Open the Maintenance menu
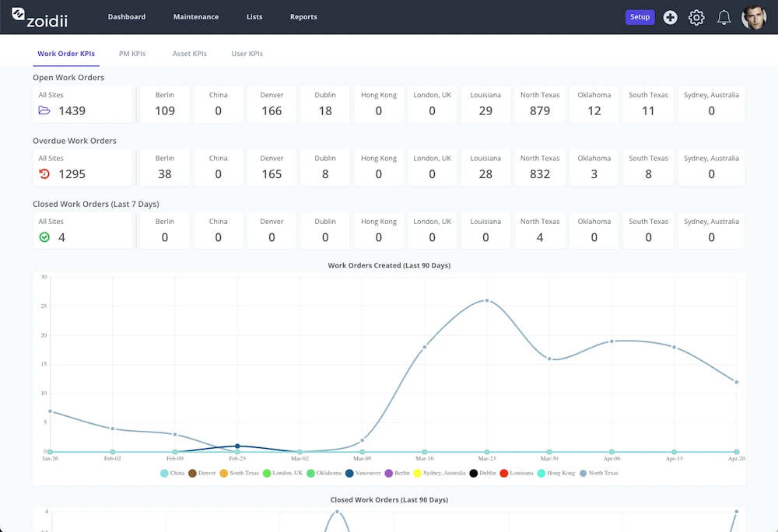778x532 pixels. click(195, 17)
